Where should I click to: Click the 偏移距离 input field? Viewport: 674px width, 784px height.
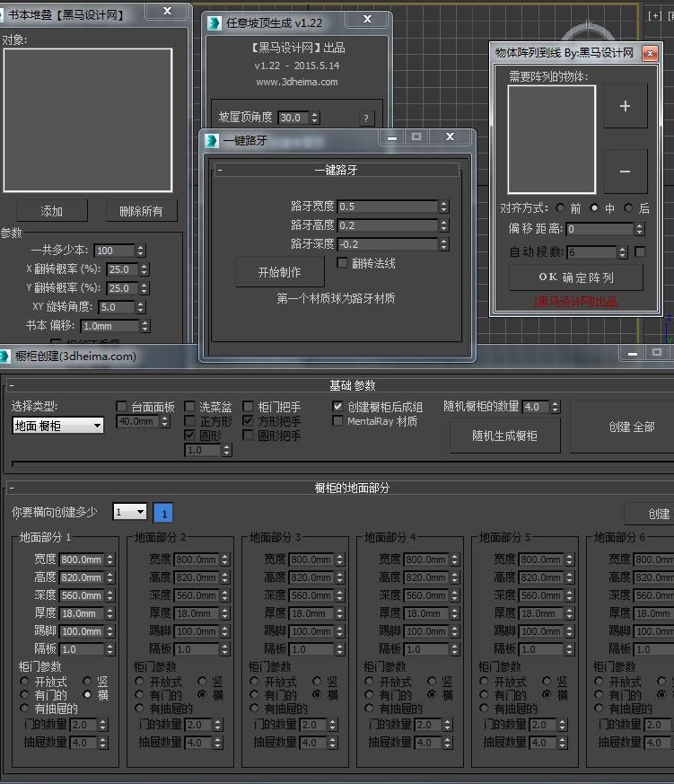click(600, 229)
